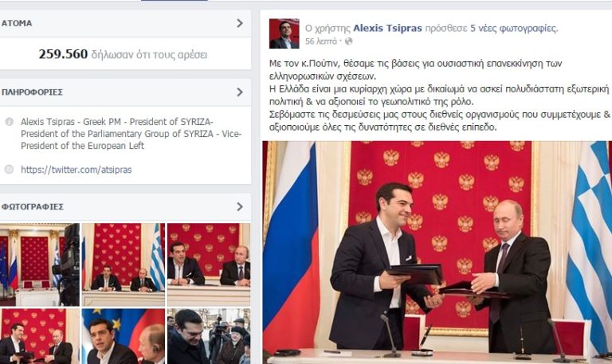The height and width of the screenshot is (364, 612).
Task: Click Alexis Tsipras name in post header
Action: point(387,28)
